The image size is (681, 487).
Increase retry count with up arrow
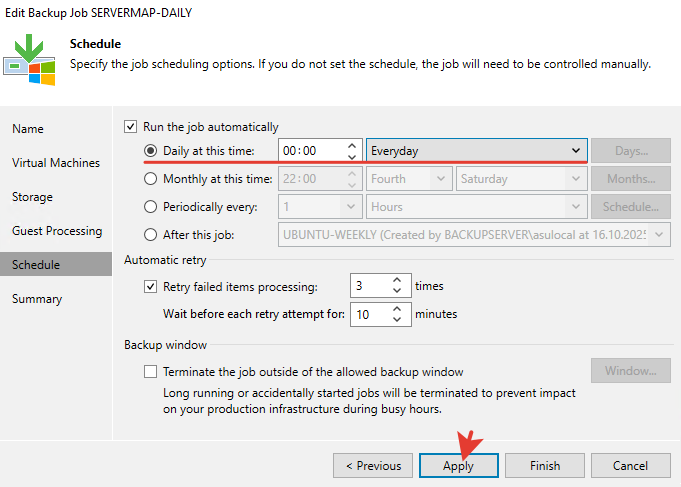click(x=397, y=281)
